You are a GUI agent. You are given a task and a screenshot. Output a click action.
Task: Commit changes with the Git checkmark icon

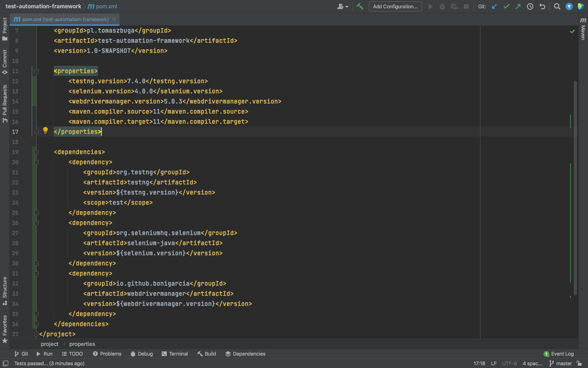507,6
